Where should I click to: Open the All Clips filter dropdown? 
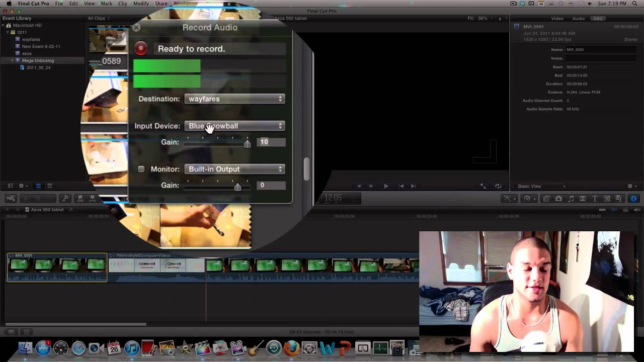click(x=99, y=19)
